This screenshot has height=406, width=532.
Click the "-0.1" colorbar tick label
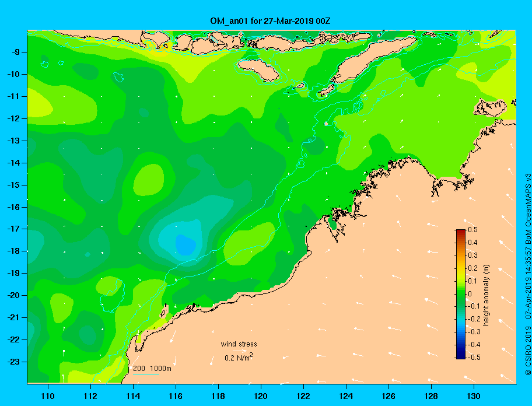pos(474,306)
